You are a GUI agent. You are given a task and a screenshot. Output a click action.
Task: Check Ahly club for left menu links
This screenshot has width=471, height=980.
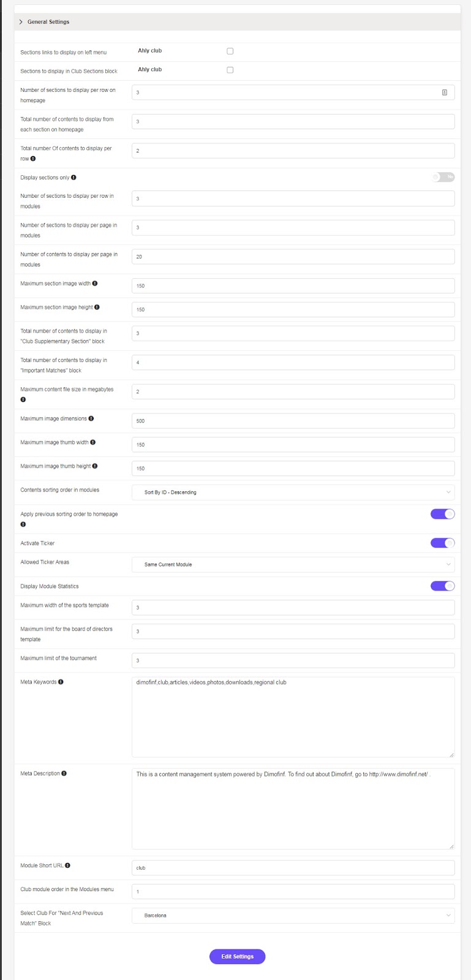(x=230, y=51)
